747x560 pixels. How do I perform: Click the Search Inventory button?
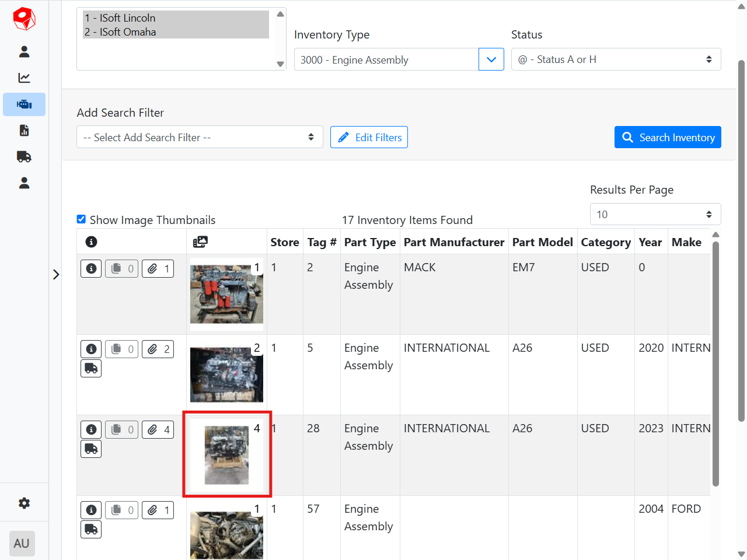668,137
